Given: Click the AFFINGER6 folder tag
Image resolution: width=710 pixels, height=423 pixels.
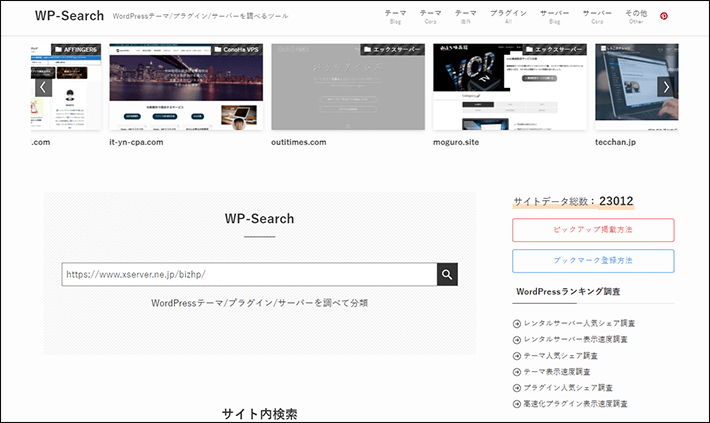Looking at the screenshot, I should point(76,49).
